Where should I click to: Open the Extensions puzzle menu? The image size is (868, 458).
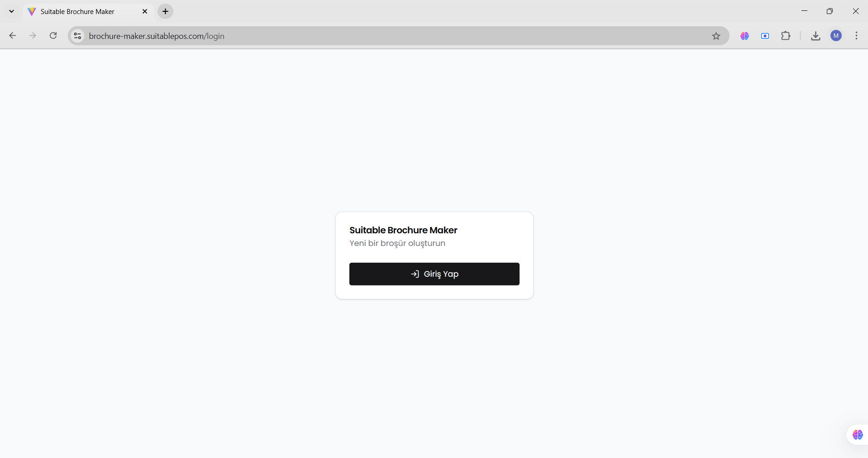pyautogui.click(x=786, y=36)
